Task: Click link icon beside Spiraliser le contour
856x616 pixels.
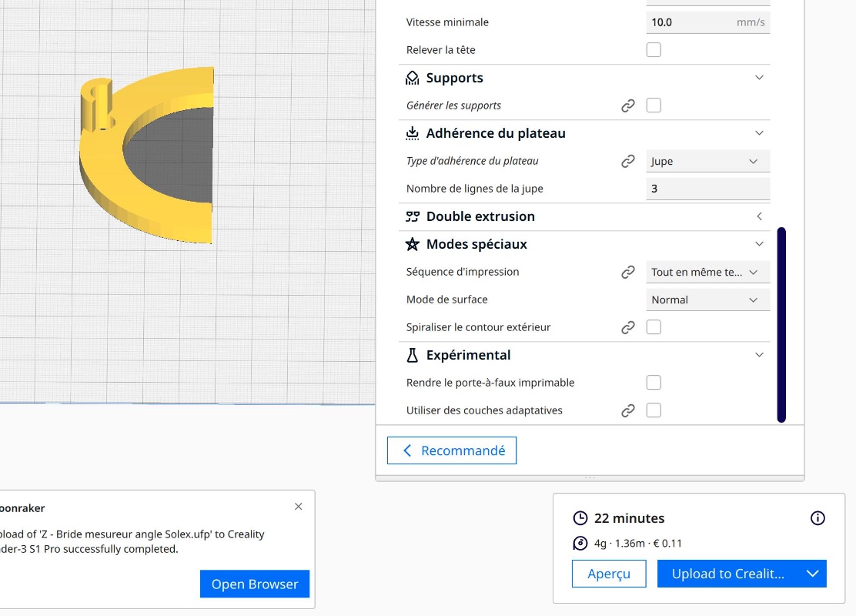Action: point(628,327)
